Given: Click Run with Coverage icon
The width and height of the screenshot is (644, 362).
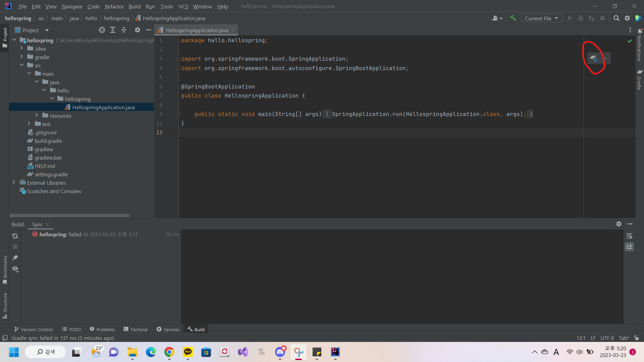Looking at the screenshot, I should [x=592, y=18].
